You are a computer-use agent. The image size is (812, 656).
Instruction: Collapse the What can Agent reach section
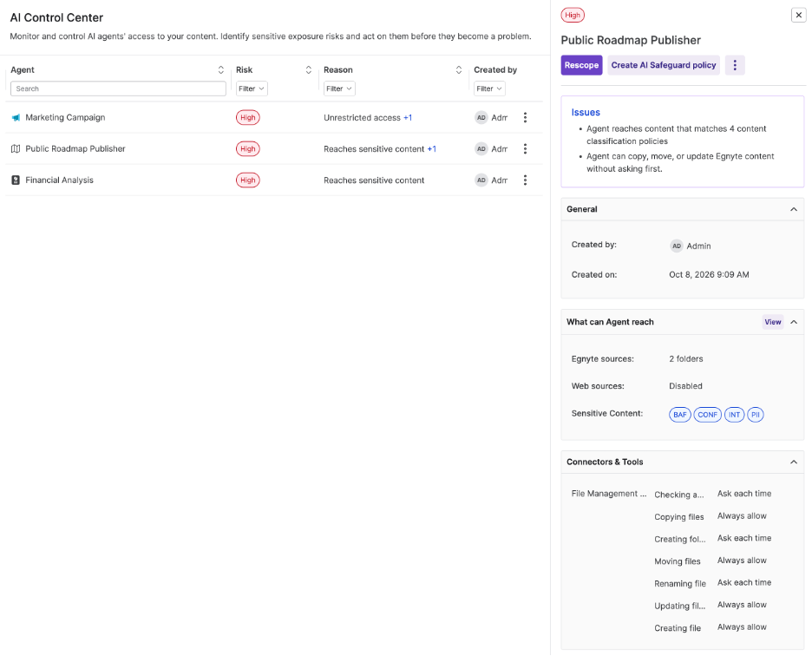(x=794, y=322)
